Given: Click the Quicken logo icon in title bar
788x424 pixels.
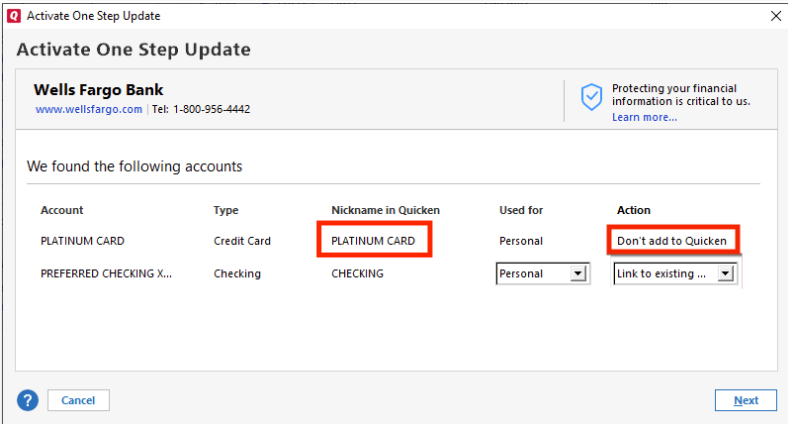Looking at the screenshot, I should (14, 16).
